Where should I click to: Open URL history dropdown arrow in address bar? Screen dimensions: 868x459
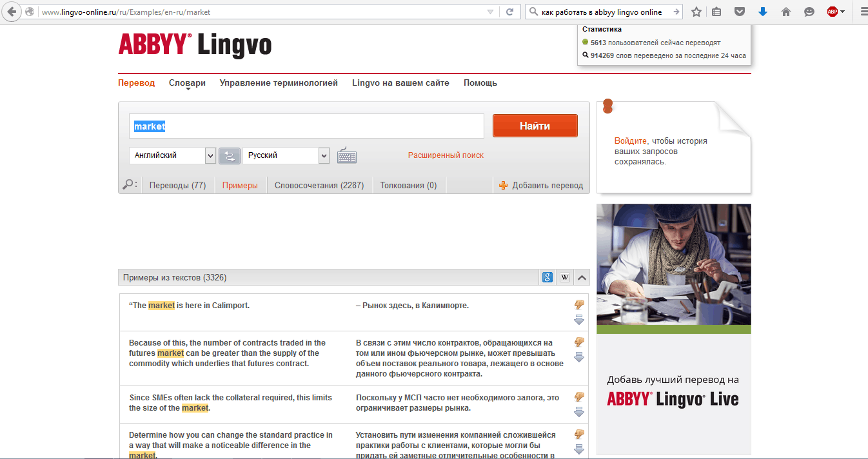[491, 12]
